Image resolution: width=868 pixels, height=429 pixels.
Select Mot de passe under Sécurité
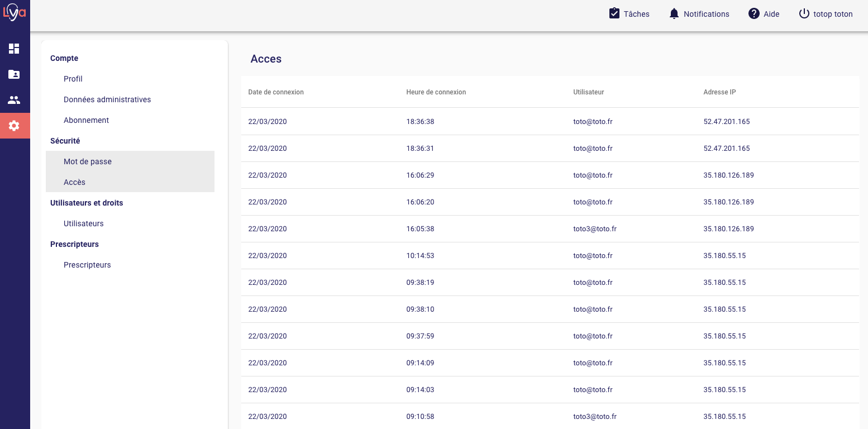click(x=88, y=161)
